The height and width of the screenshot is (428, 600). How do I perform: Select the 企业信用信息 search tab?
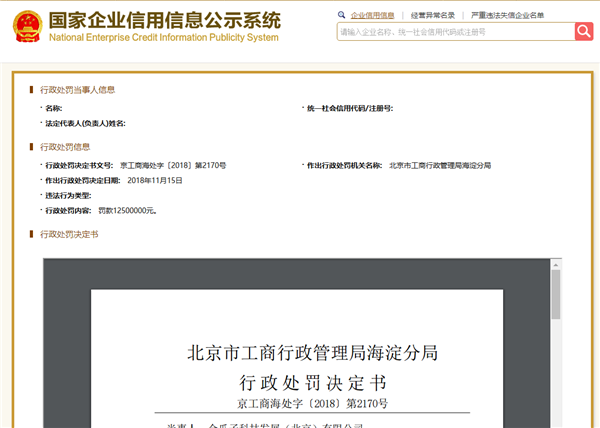(372, 15)
